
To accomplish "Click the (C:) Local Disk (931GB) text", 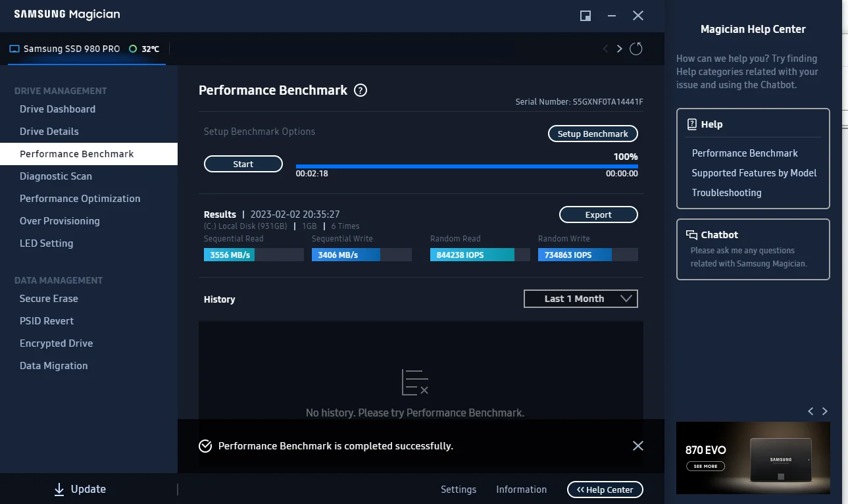I will [x=245, y=226].
